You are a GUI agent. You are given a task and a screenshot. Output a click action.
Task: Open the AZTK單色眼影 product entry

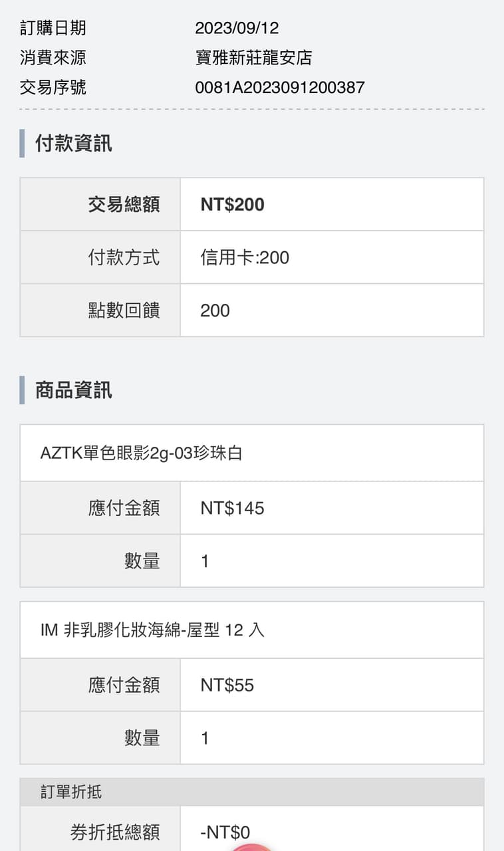click(141, 453)
